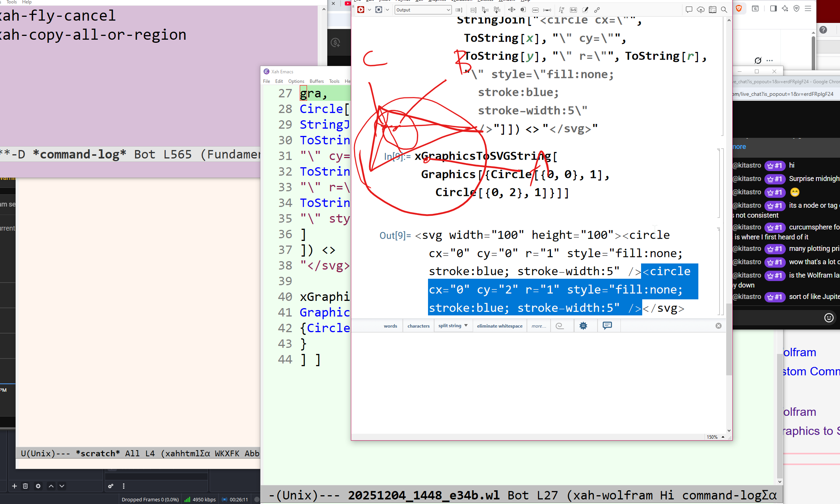The image size is (840, 504).
Task: Expand the split string dropdown arrow
Action: coord(466,326)
